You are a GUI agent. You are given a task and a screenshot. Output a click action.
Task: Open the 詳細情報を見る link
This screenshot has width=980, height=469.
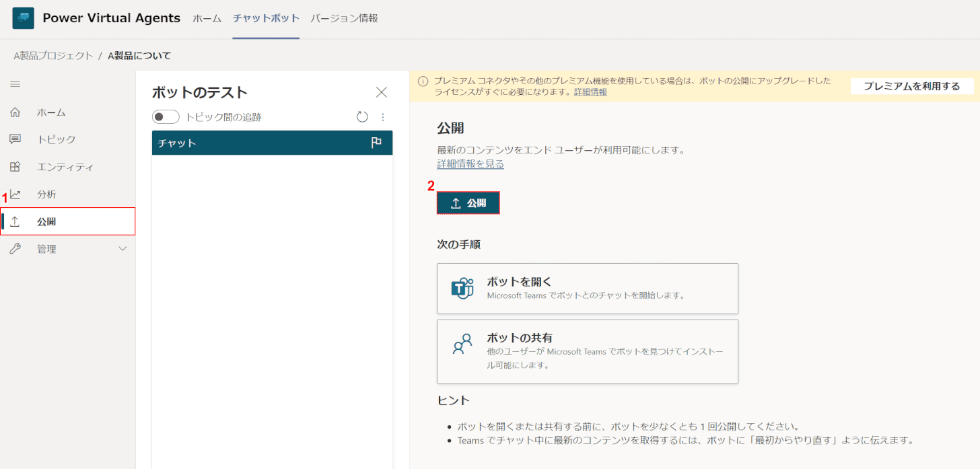(x=470, y=164)
